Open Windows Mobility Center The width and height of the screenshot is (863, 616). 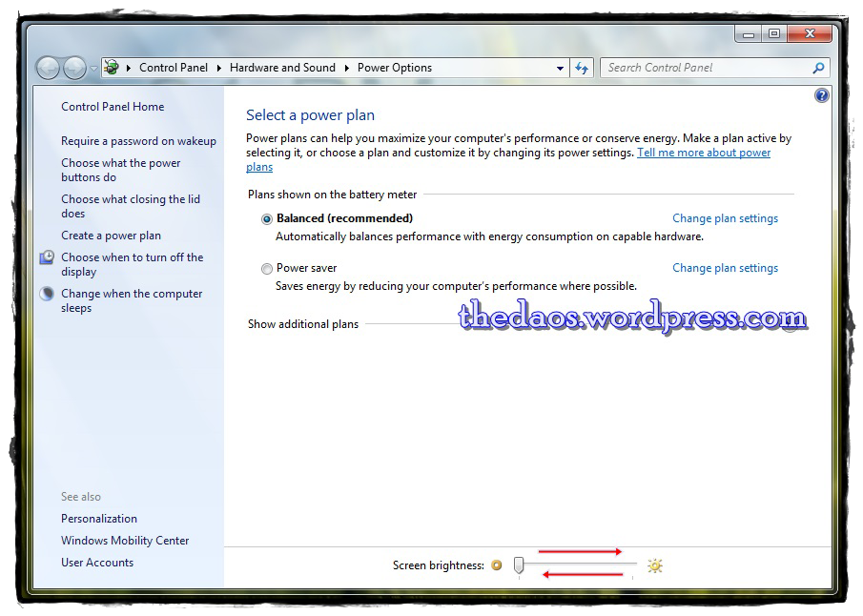tap(126, 540)
